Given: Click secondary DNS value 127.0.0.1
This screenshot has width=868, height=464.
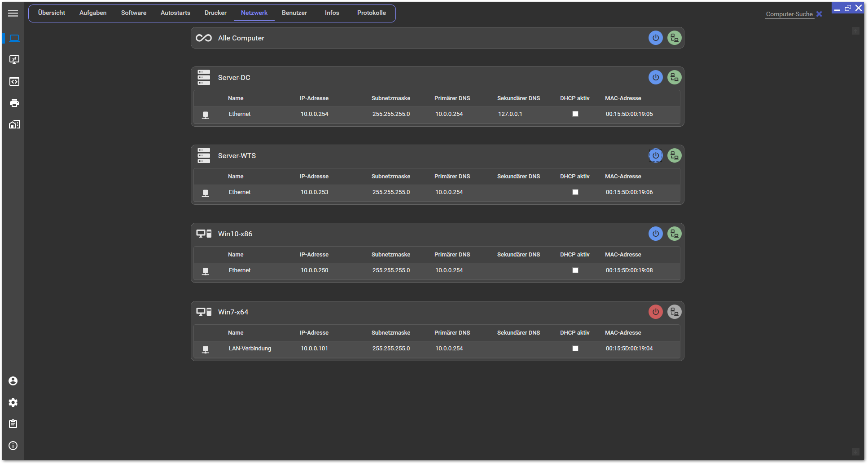Looking at the screenshot, I should click(x=510, y=114).
